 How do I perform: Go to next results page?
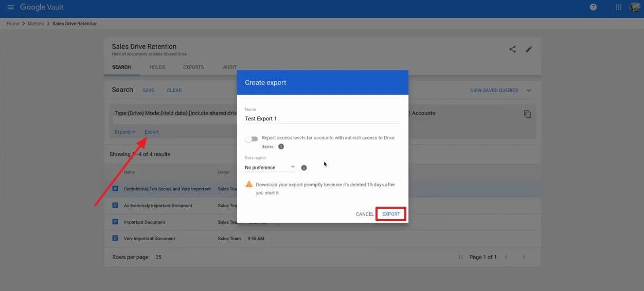[524, 257]
